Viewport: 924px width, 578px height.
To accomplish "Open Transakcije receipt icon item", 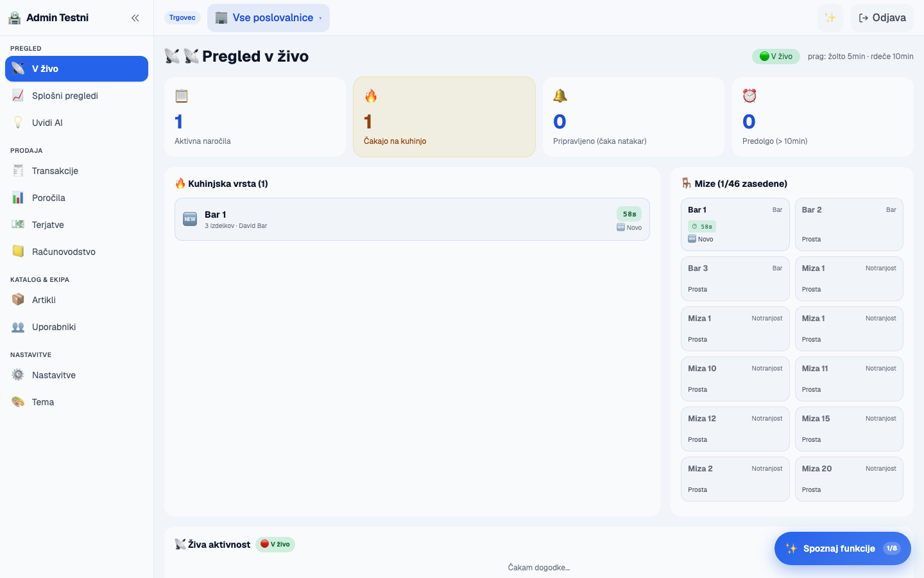I will coord(76,171).
